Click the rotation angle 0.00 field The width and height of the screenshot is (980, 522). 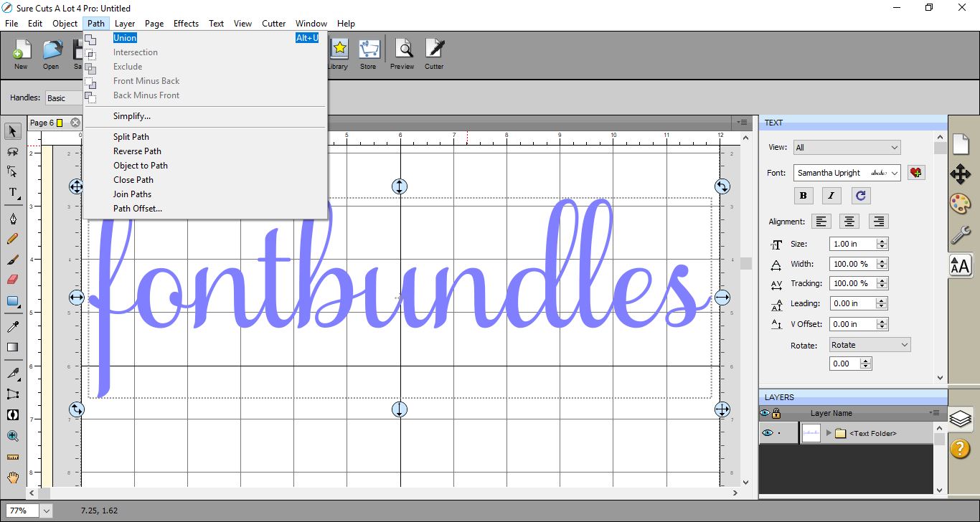point(844,364)
